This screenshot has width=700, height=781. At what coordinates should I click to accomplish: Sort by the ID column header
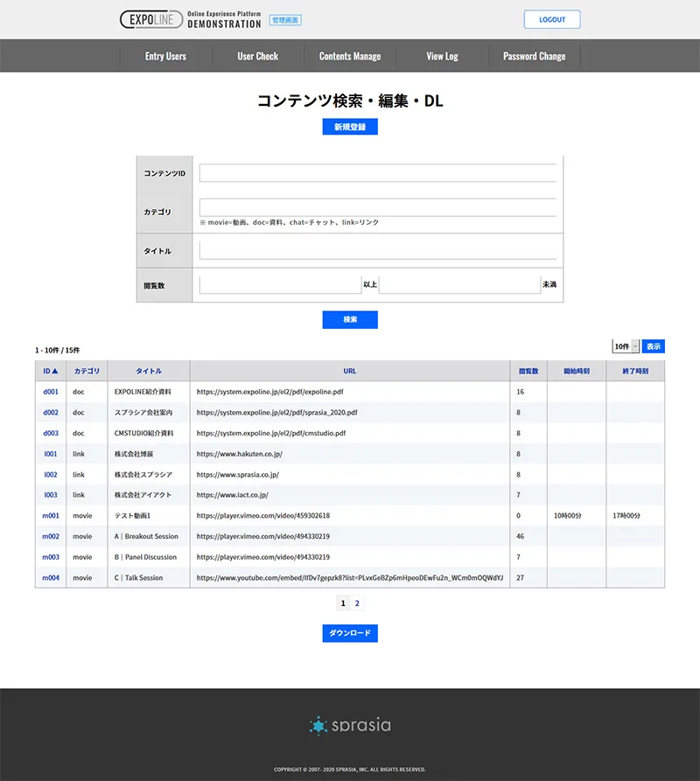(x=51, y=371)
